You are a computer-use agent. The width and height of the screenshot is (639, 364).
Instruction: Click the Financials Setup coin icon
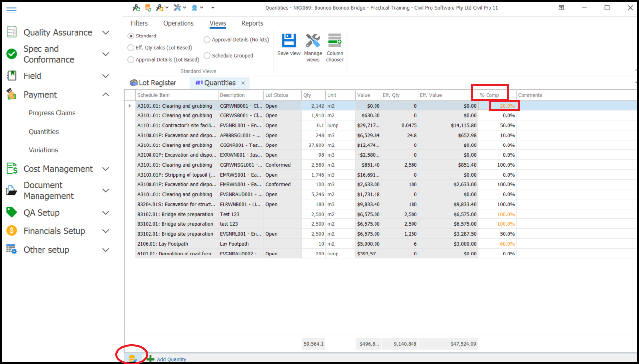(x=12, y=231)
